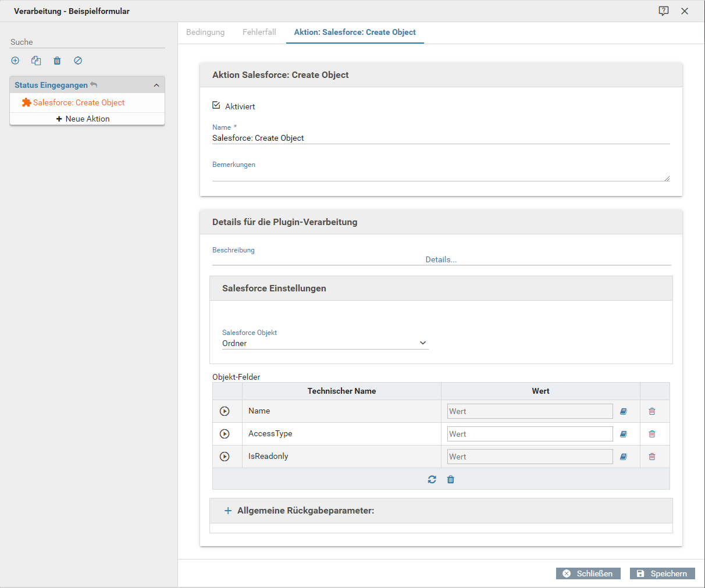Collapse the Status Eingegangen section
This screenshot has width=705, height=588.
coord(156,85)
